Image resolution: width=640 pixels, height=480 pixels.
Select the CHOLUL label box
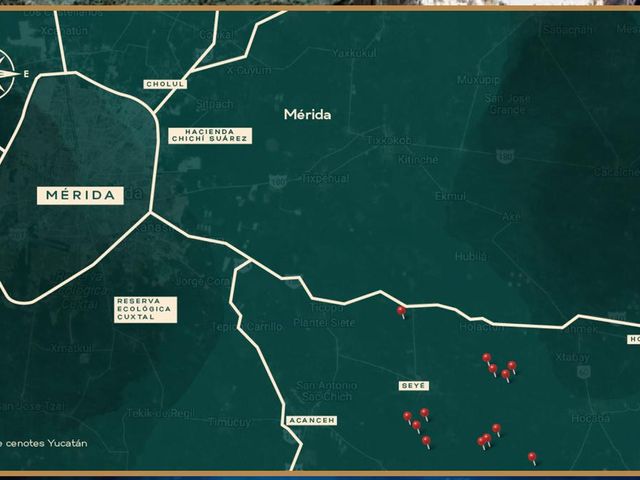(x=165, y=84)
